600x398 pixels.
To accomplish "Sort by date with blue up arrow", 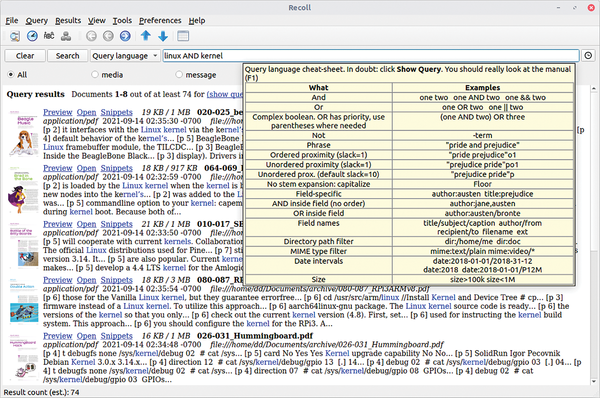I will [x=145, y=36].
